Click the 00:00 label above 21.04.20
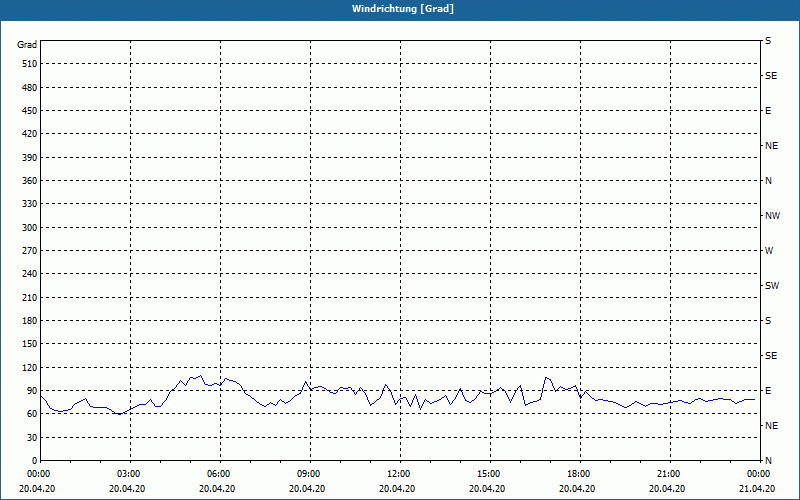 pos(759,474)
